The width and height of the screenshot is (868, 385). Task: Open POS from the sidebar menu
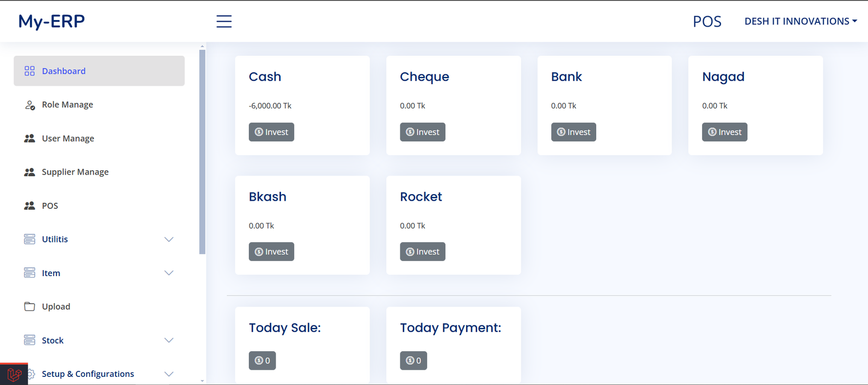(x=50, y=206)
